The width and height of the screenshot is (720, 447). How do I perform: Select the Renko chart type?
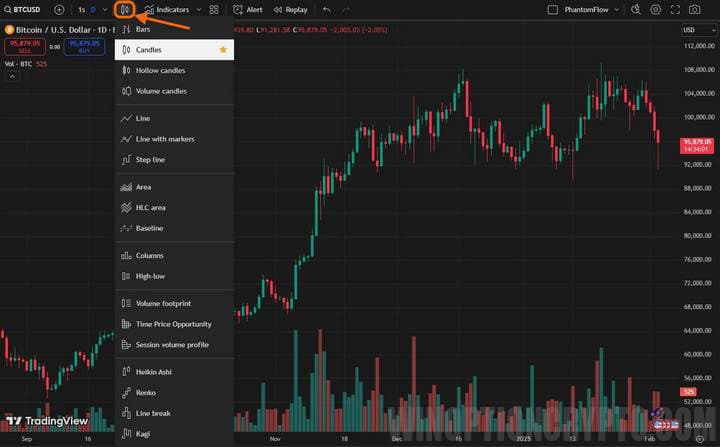pos(148,393)
